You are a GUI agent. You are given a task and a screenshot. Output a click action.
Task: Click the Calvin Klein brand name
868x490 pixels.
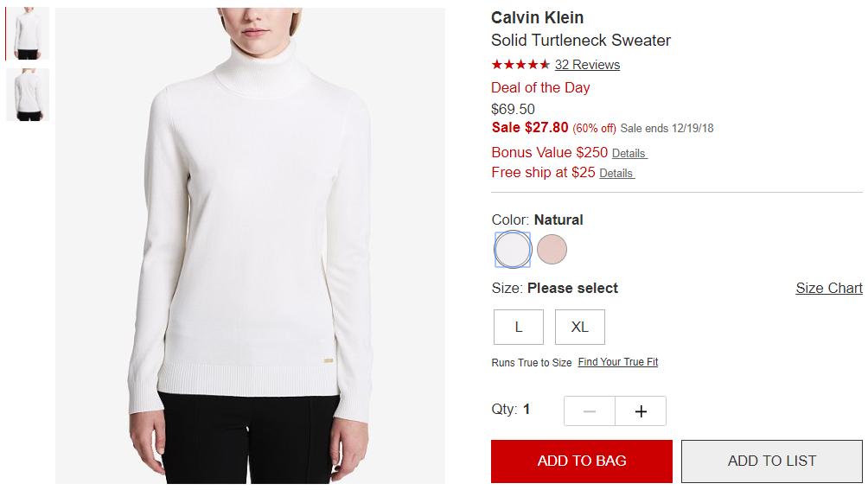click(538, 17)
